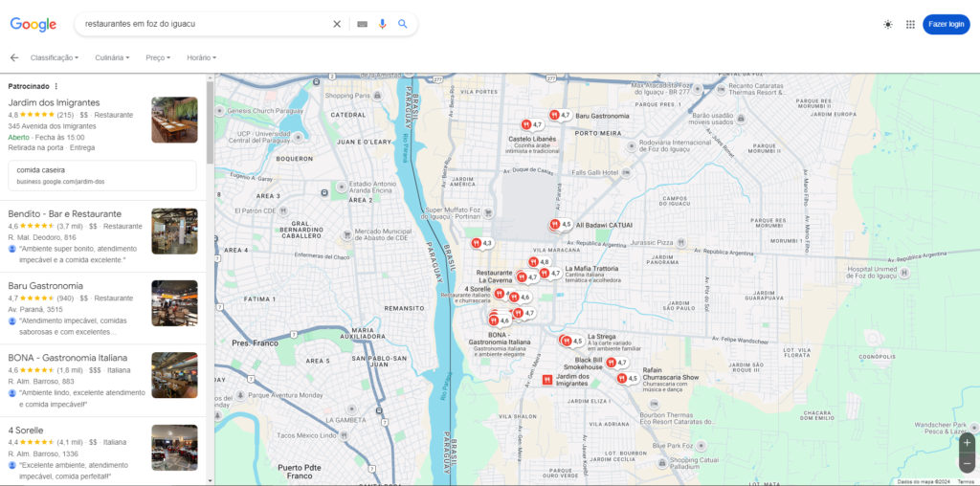Zoom out the map with the minus button
Screen dimensions: 980x486
tap(967, 463)
